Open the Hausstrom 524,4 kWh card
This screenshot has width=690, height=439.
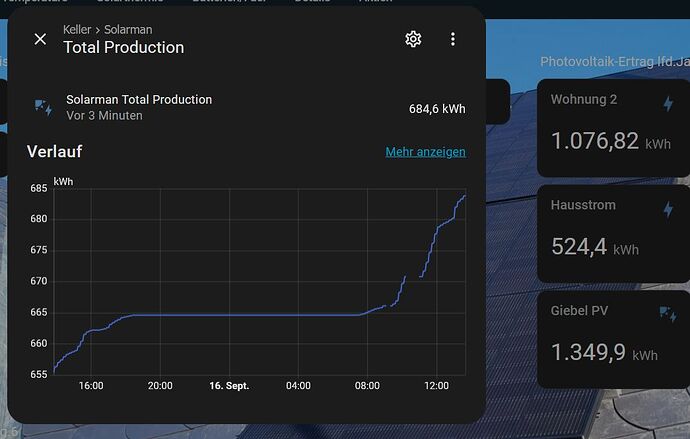point(613,234)
